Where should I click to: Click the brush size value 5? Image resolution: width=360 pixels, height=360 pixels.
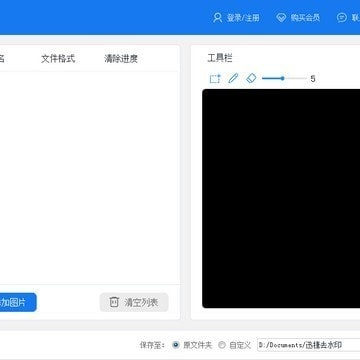pyautogui.click(x=313, y=79)
